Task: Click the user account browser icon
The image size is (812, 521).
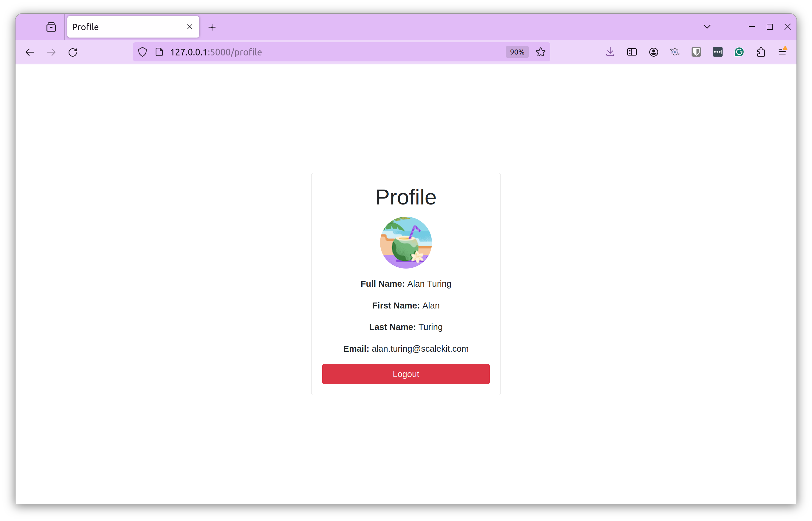Action: pos(653,52)
